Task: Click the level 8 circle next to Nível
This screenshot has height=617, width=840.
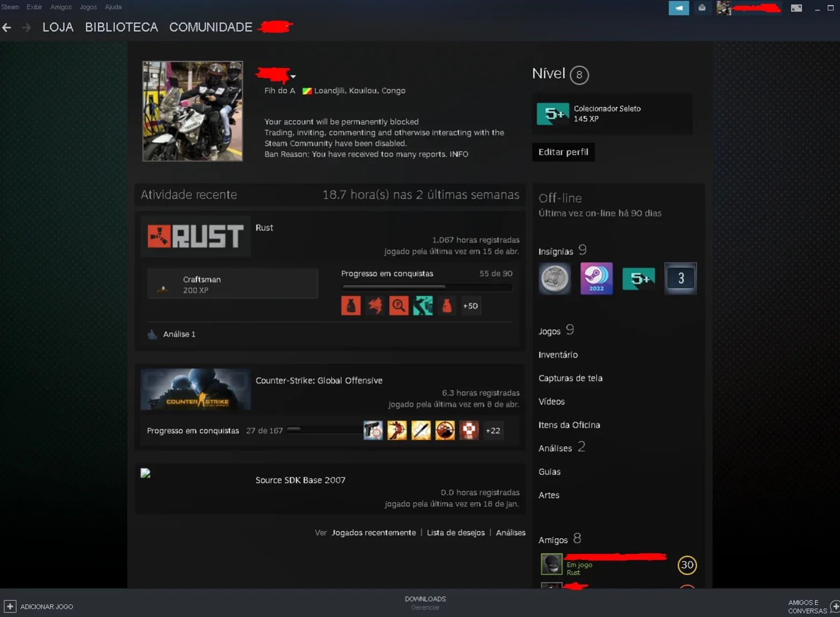Action: click(x=579, y=75)
